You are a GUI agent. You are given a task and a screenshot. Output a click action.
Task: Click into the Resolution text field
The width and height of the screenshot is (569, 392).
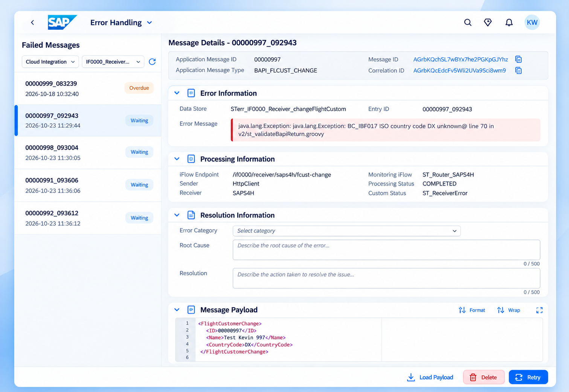point(386,278)
